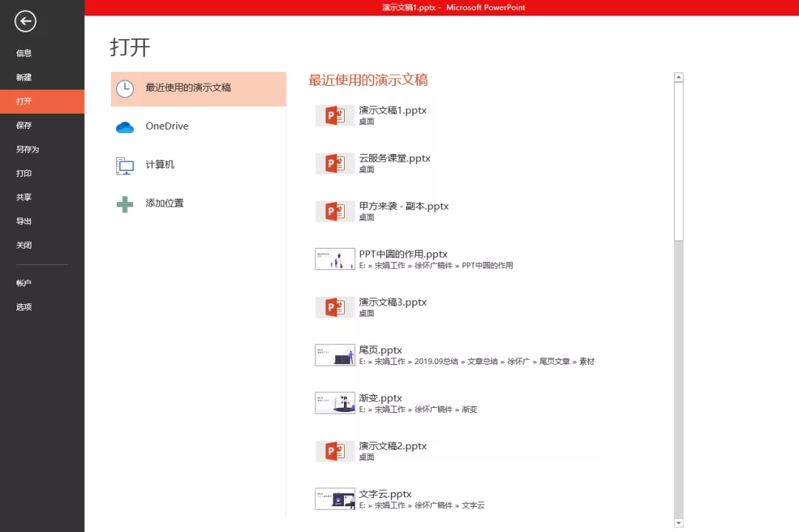The width and height of the screenshot is (799, 532).
Task: Open recent file name 尾页.pptx
Action: coord(380,350)
